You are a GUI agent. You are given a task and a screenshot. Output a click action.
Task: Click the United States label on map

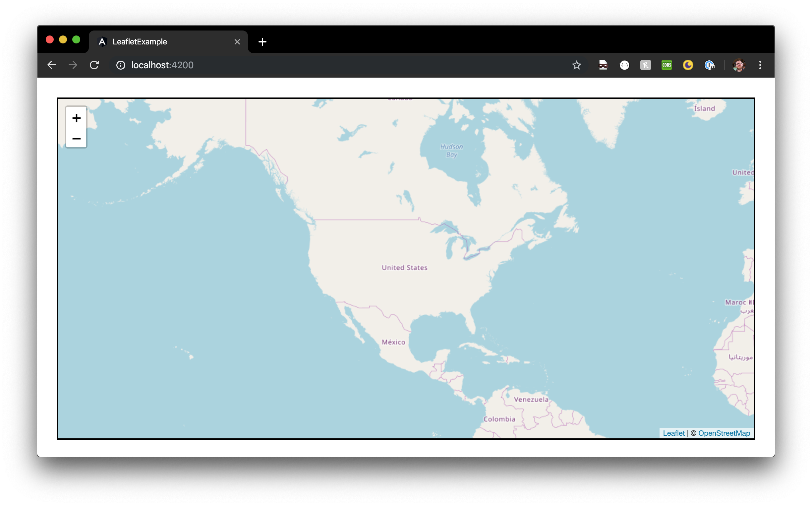click(404, 267)
